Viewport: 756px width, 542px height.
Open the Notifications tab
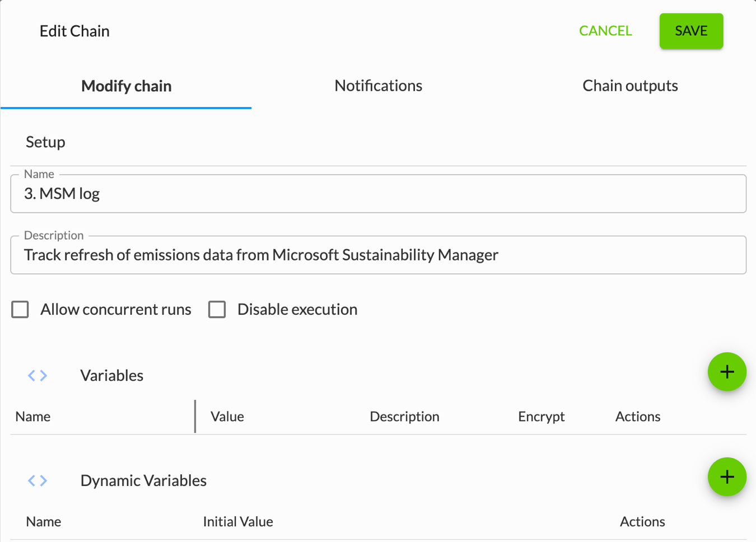click(x=378, y=86)
